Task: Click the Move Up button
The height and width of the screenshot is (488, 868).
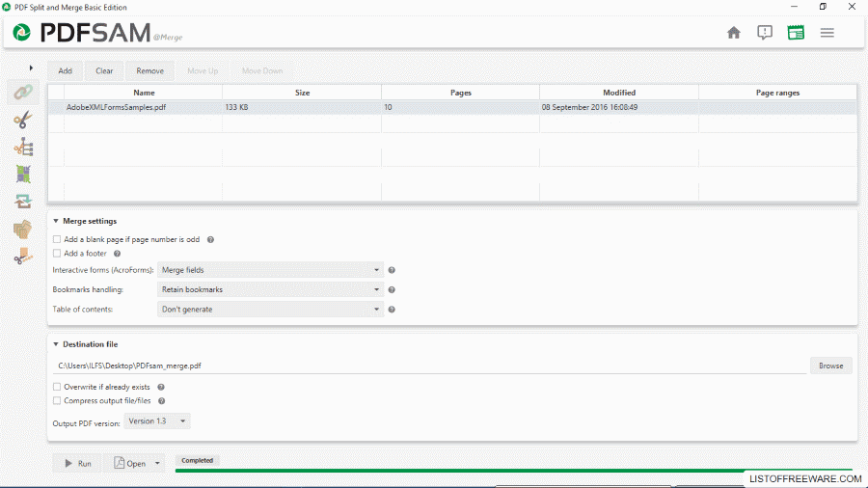Action: pos(203,70)
